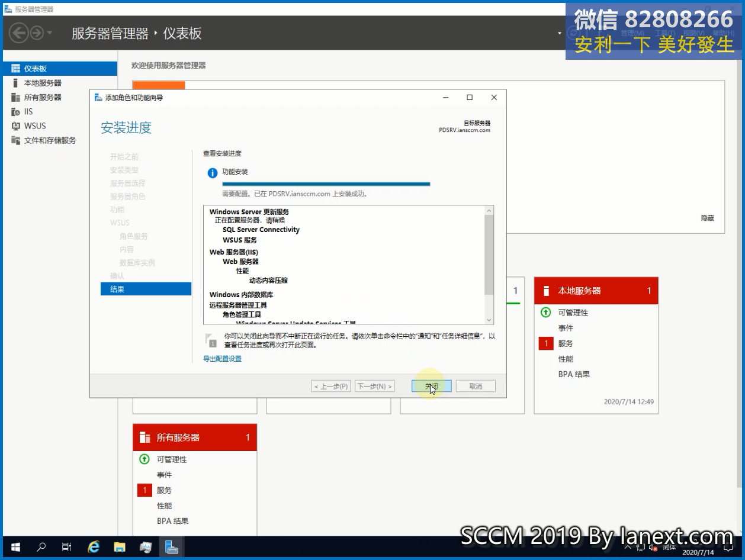Click the info icon beside 功能安装
The width and height of the screenshot is (745, 560).
coord(213,173)
